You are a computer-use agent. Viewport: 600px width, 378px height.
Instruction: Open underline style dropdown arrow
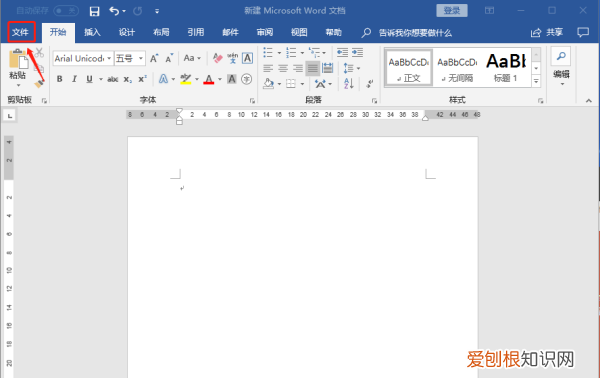(101, 79)
